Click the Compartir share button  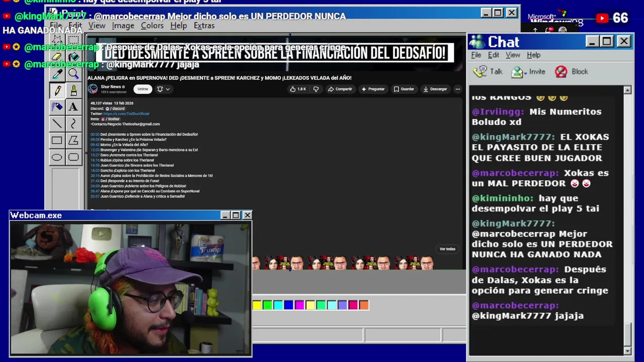pos(340,89)
